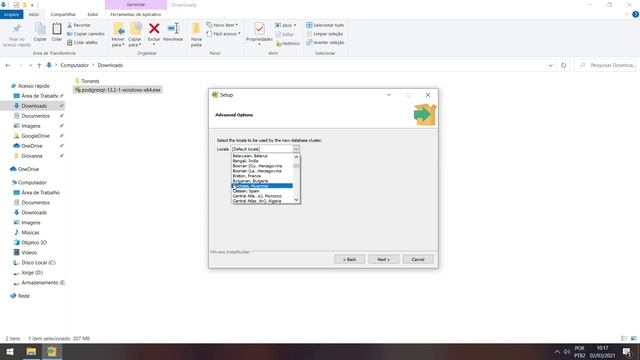Click the Fixar no Acesso rápido pin icon
Image resolution: width=640 pixels, height=360 pixels.
[x=17, y=29]
